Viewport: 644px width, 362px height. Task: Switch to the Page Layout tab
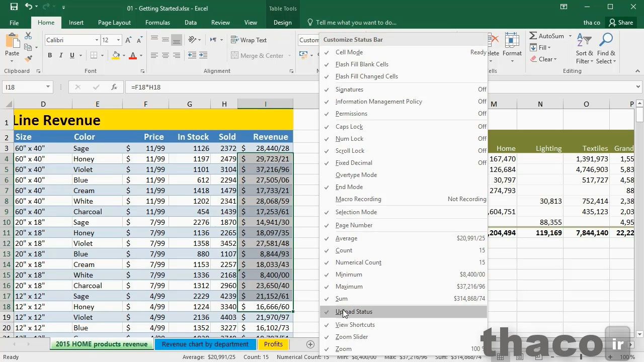pyautogui.click(x=114, y=23)
